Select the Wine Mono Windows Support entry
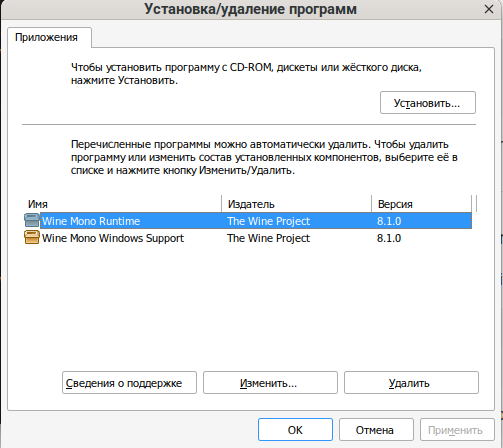The height and width of the screenshot is (448, 503). point(113,238)
